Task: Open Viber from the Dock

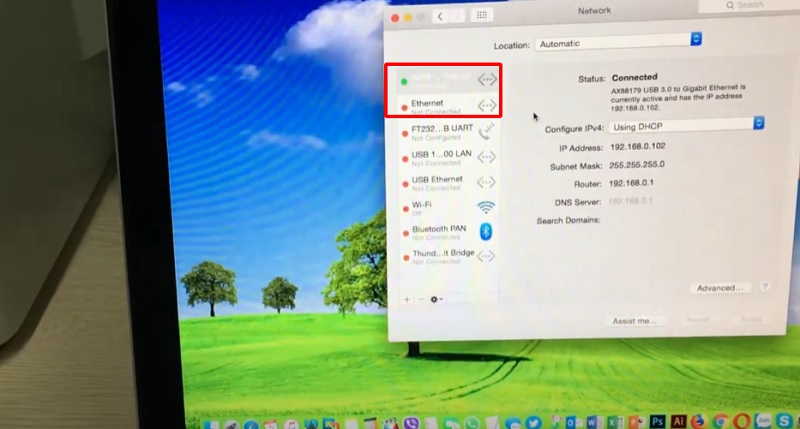Action: click(x=411, y=423)
